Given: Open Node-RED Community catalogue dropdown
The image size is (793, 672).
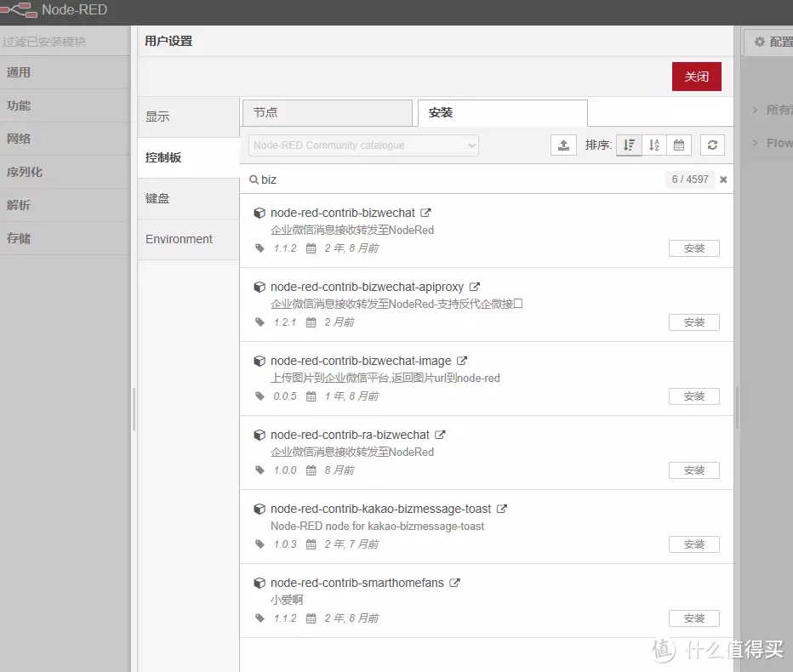Looking at the screenshot, I should coord(363,145).
